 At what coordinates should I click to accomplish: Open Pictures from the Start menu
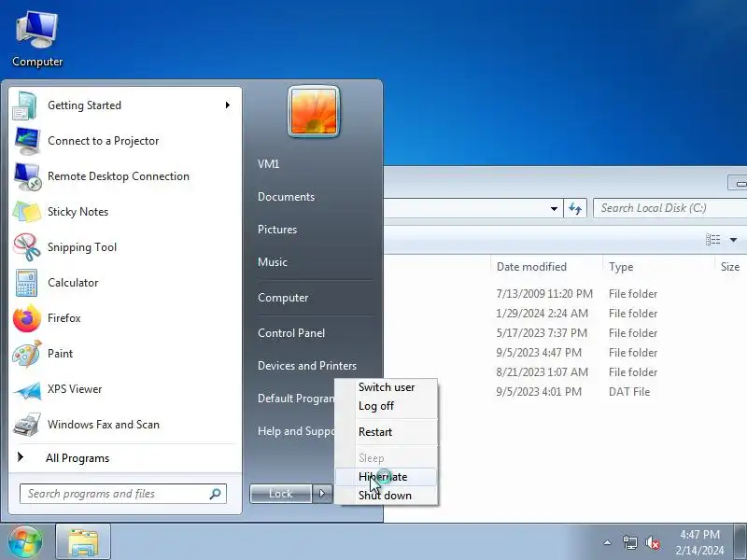tap(277, 230)
